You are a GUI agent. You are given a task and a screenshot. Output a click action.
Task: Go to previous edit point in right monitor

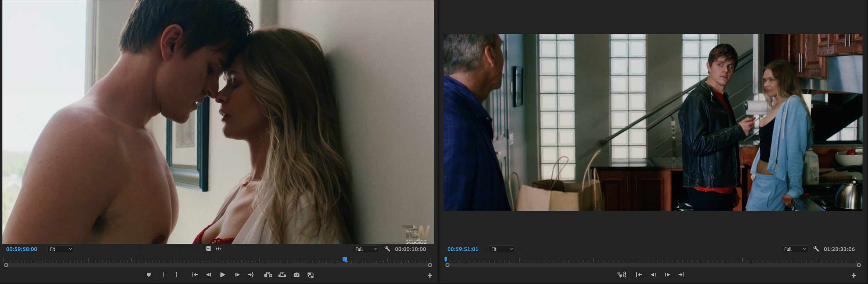[x=639, y=275]
